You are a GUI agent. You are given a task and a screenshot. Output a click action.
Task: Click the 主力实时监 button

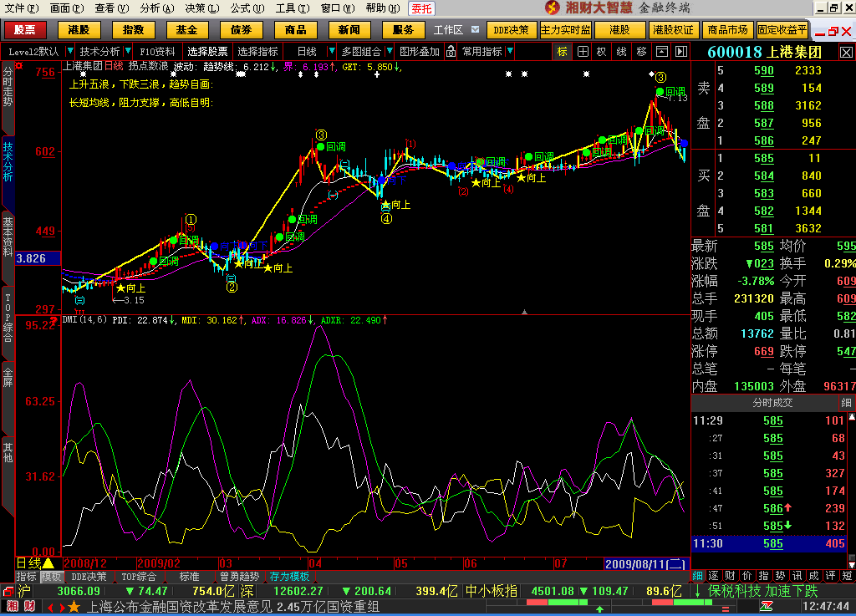coord(566,30)
